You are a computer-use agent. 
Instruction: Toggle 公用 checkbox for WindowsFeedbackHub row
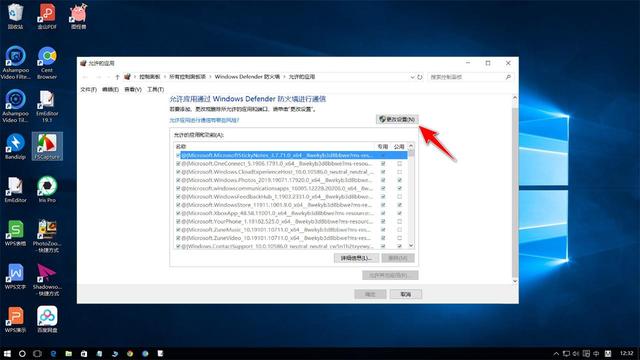pyautogui.click(x=399, y=196)
